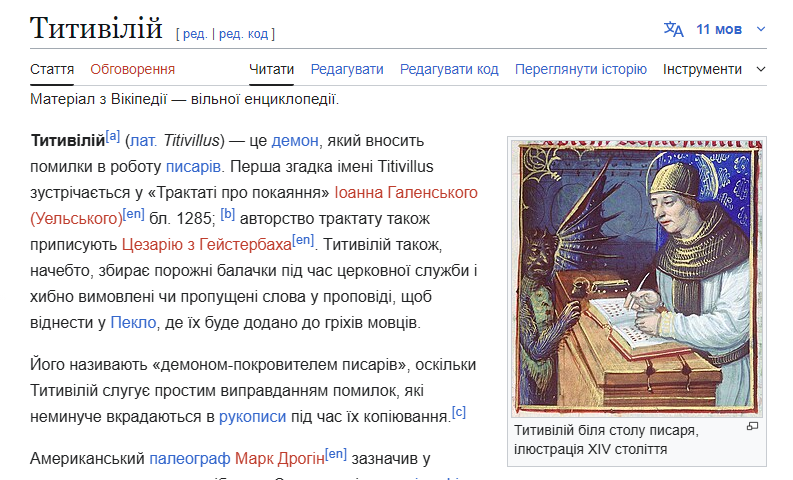This screenshot has width=793, height=480.
Task: Click the Титивілій page heading
Action: click(96, 28)
